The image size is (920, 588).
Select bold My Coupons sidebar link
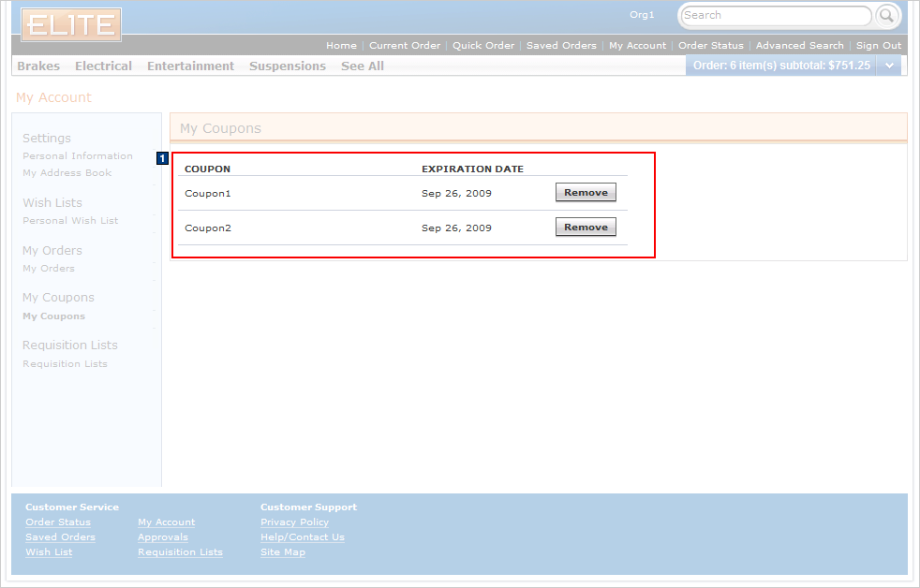tap(54, 316)
